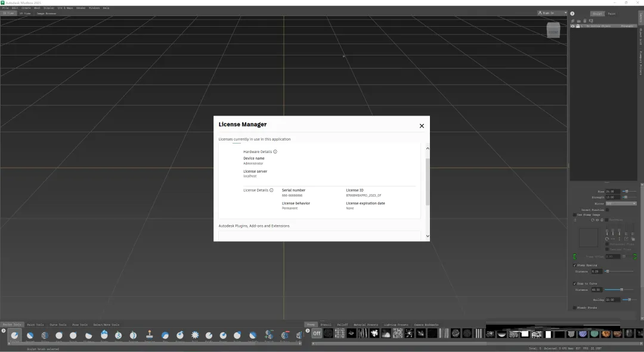Select the Knife brush tool
Viewport: 644px width, 352px height.
[209, 335]
